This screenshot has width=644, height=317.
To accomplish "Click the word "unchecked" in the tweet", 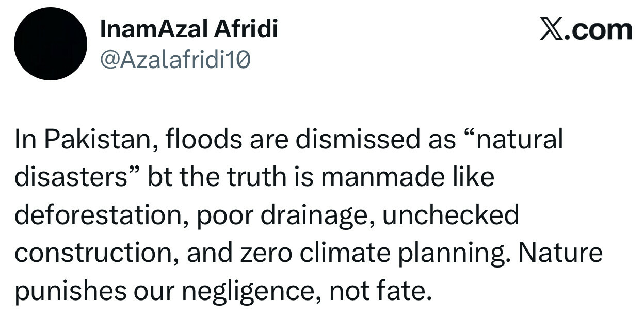I will click(x=450, y=215).
